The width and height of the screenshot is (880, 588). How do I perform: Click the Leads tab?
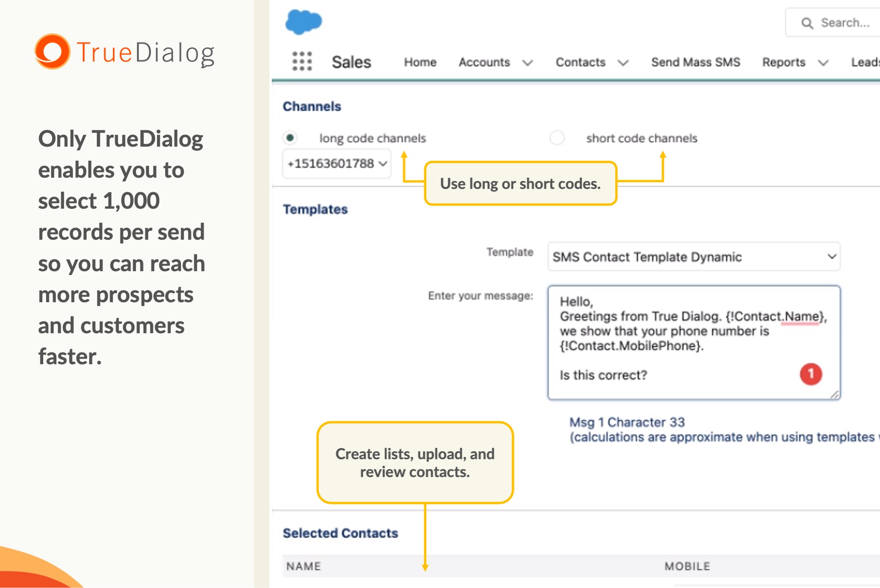tap(864, 62)
